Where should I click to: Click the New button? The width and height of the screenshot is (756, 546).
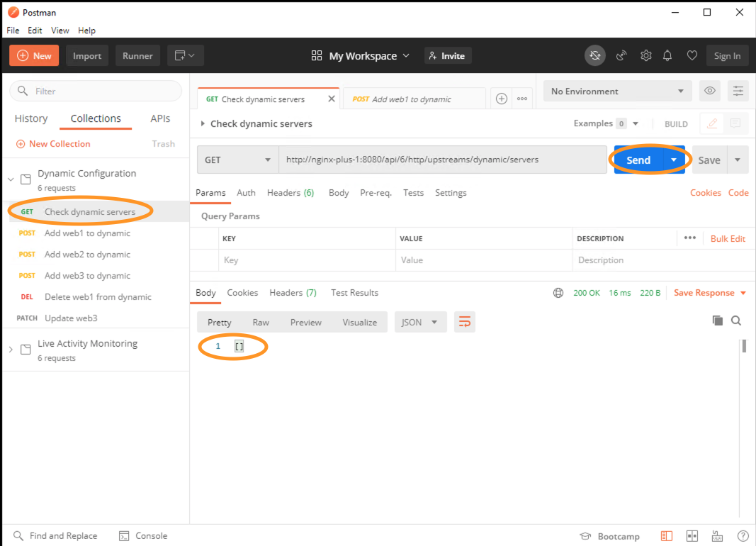(x=34, y=55)
